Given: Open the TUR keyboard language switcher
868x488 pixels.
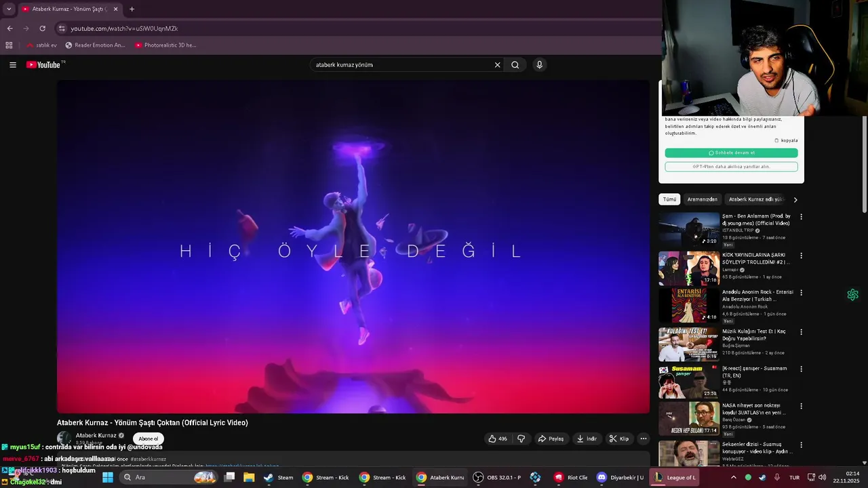Looking at the screenshot, I should click(x=794, y=477).
